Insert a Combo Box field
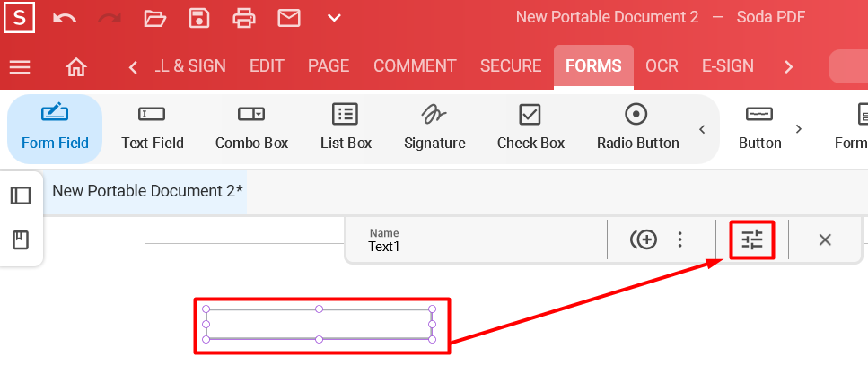Screen dimensions: 868x374 [x=252, y=129]
